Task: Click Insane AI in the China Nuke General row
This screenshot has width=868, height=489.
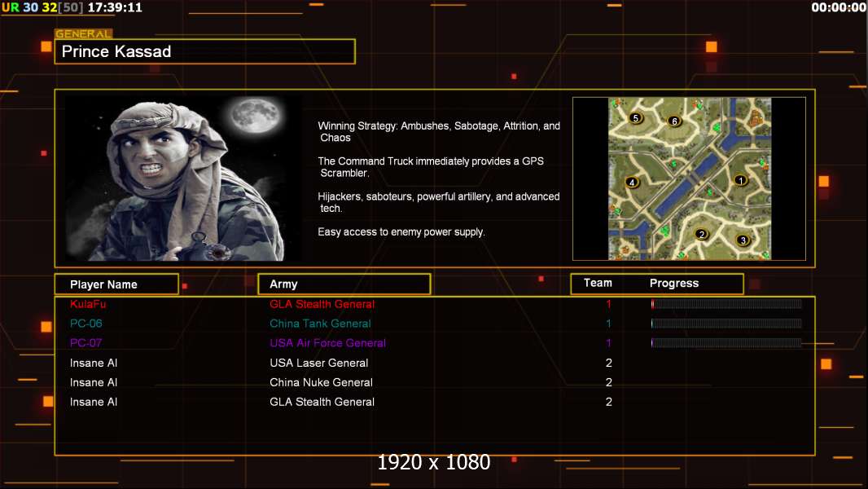Action: tap(94, 382)
